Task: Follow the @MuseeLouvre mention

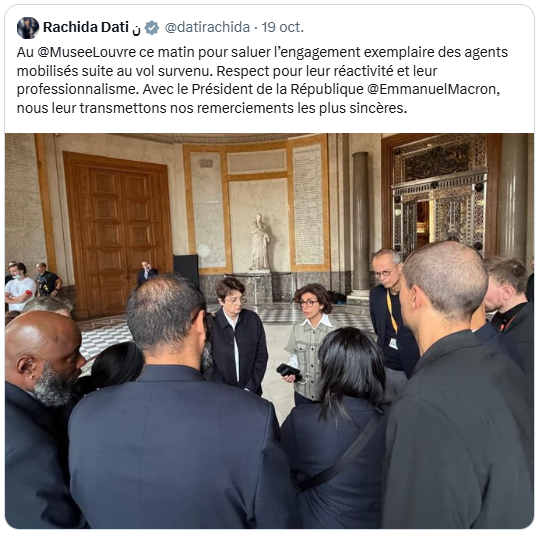Action: point(86,52)
